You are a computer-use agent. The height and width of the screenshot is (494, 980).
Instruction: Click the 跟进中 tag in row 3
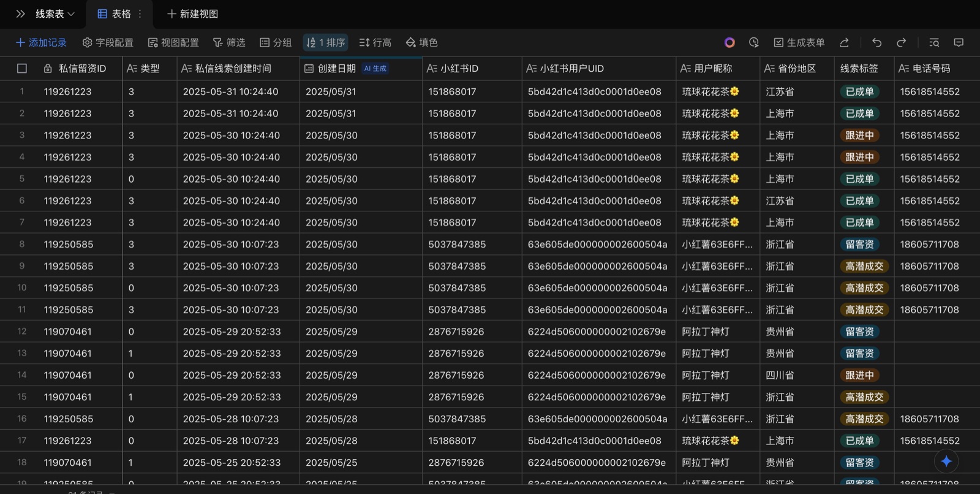[x=859, y=135]
